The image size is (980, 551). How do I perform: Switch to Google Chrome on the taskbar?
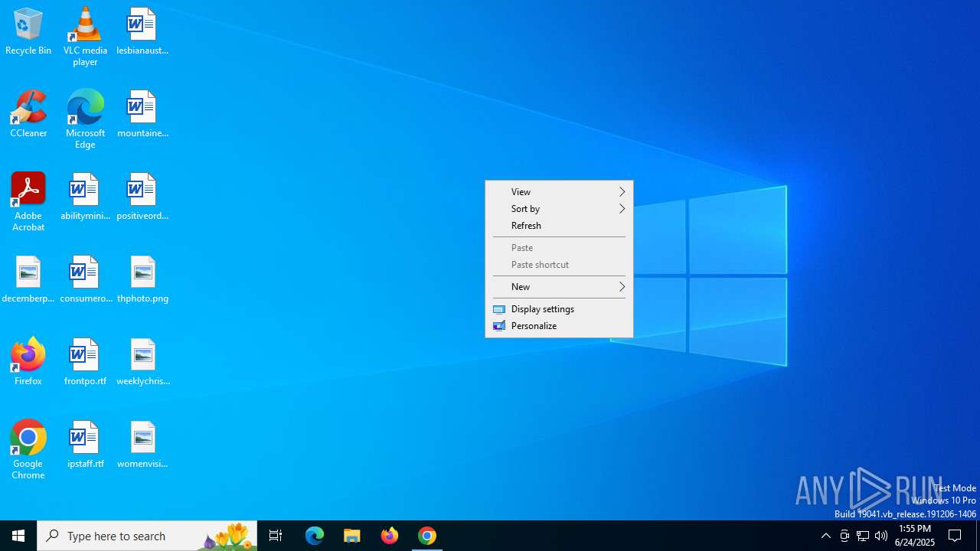pyautogui.click(x=427, y=536)
